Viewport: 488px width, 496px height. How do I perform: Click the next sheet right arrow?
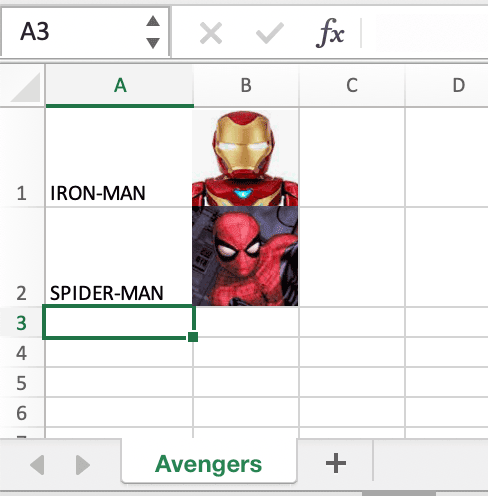[x=83, y=465]
